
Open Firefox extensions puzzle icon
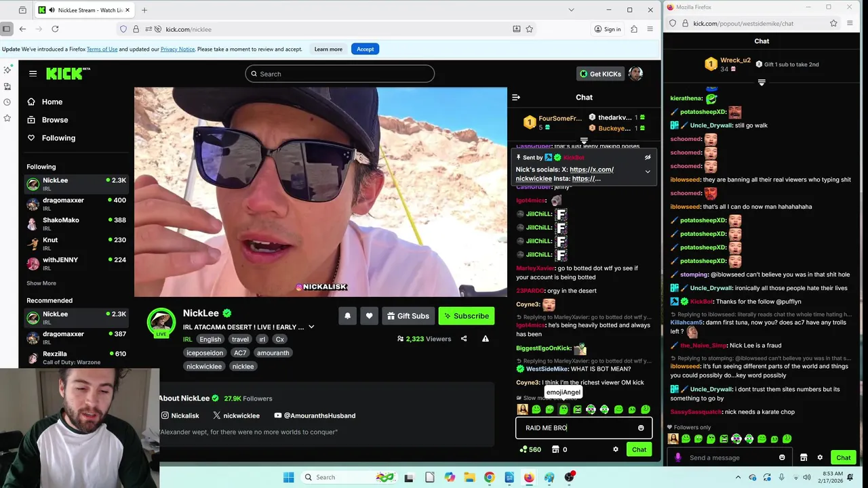pyautogui.click(x=634, y=29)
